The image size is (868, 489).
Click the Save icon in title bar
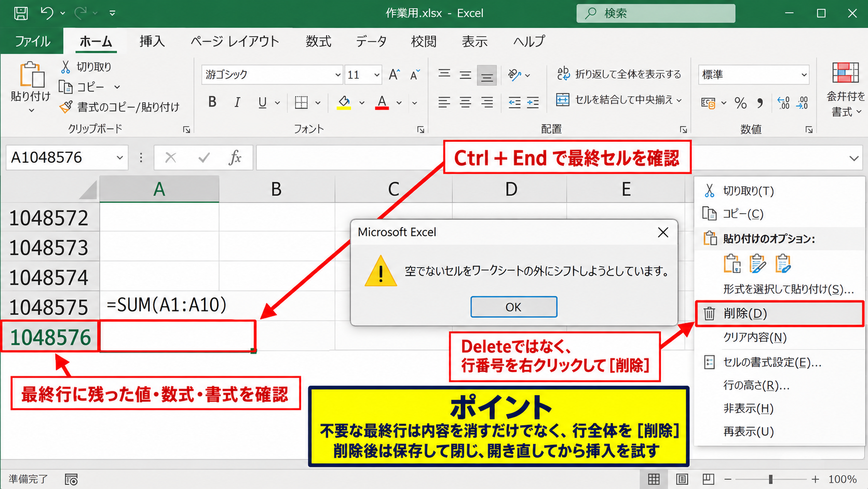pos(21,13)
